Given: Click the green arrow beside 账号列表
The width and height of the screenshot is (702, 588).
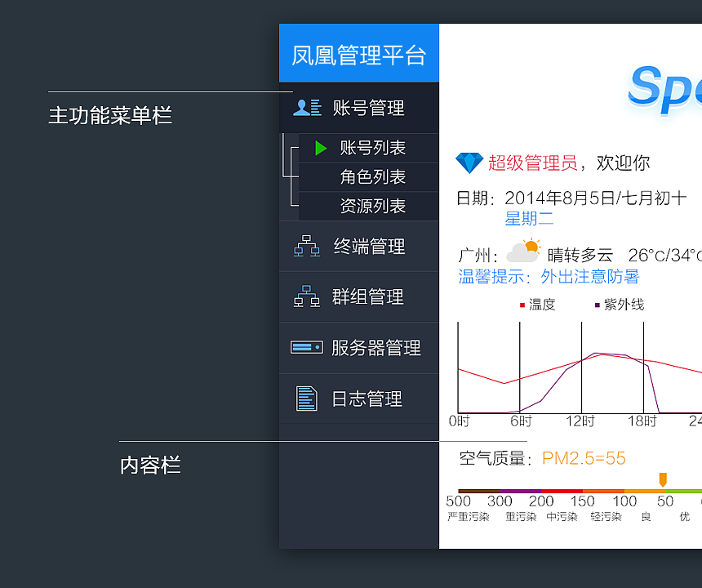Looking at the screenshot, I should (x=321, y=148).
